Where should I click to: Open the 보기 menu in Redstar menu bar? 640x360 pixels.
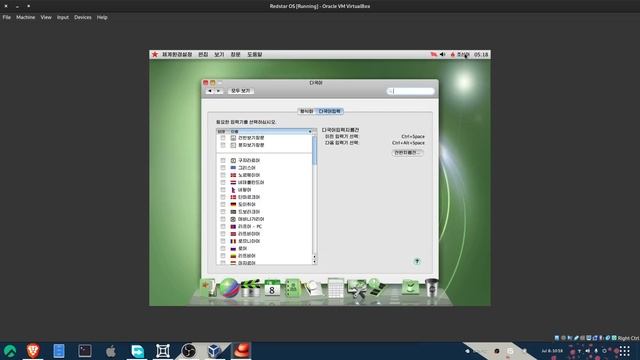[219, 54]
